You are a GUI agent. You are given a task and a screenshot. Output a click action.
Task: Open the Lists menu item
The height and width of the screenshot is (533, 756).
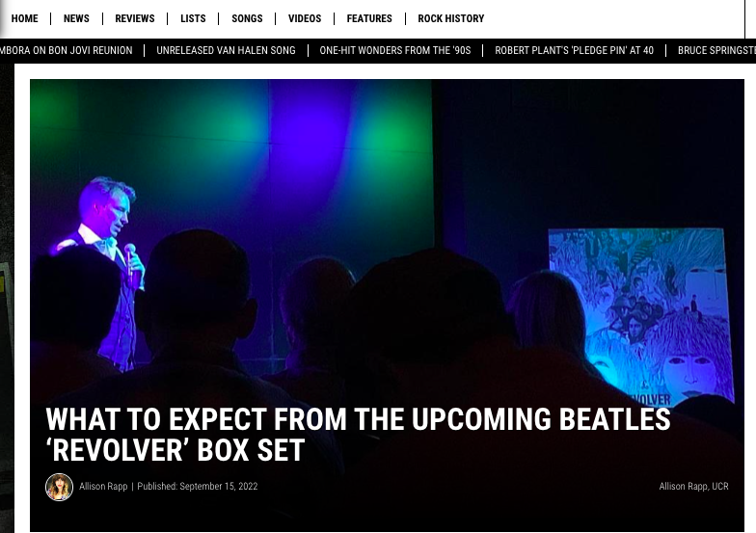(193, 18)
